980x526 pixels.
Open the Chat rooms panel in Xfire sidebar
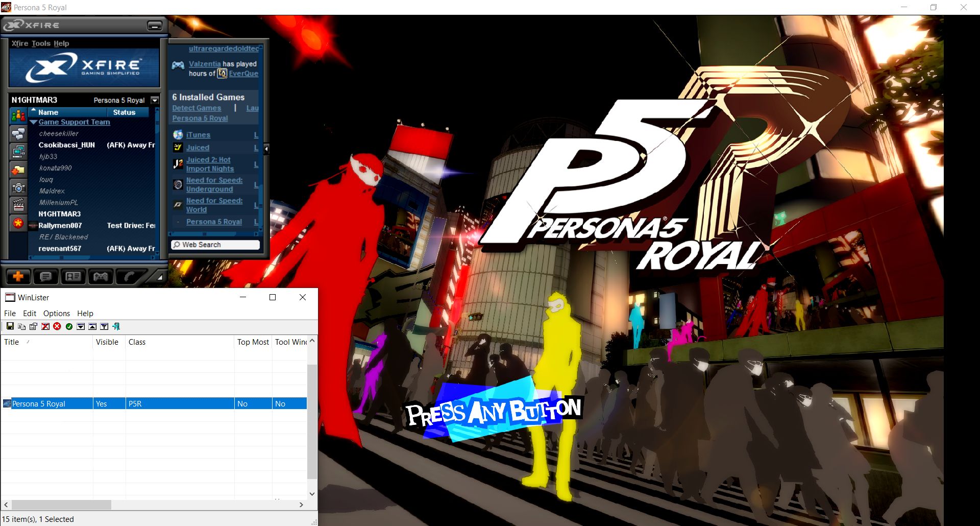tap(19, 134)
